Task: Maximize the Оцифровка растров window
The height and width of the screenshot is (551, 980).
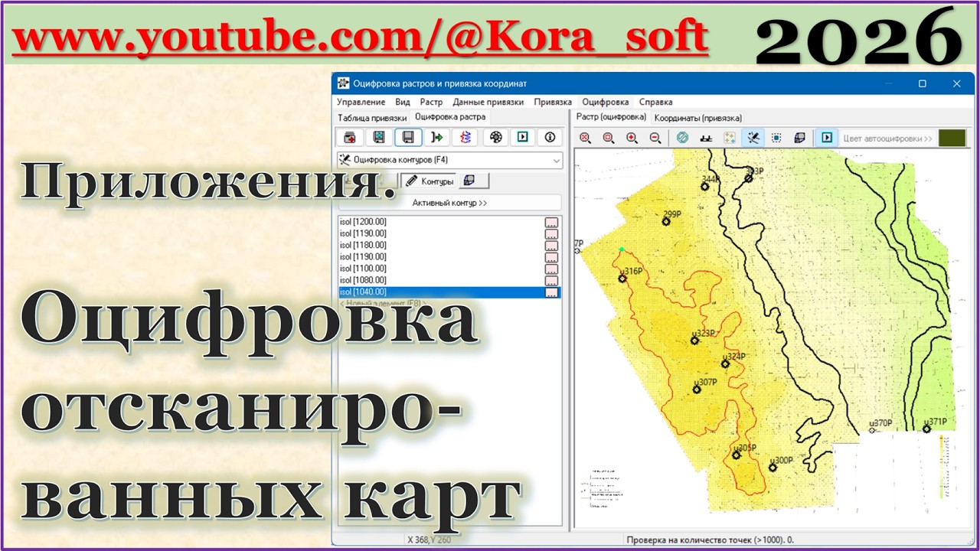Action: point(923,83)
